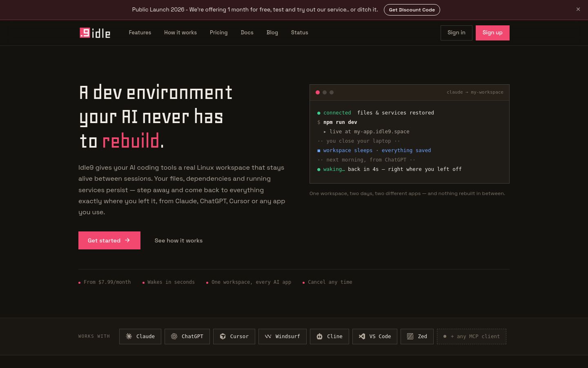Click One workspace, every AI app text
Screen dimensions: 588x368
252,282
